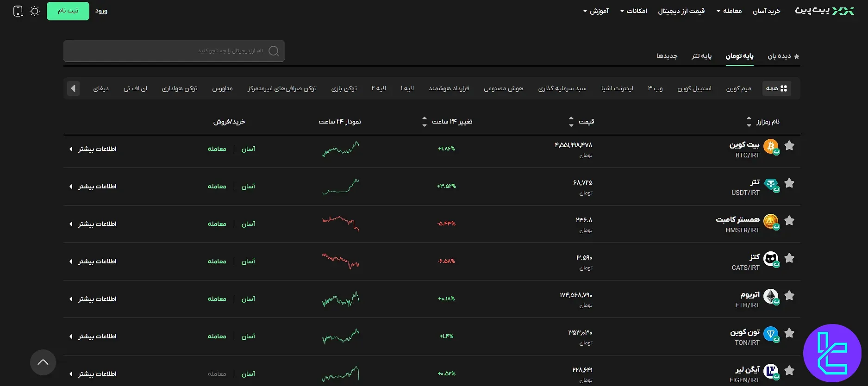Open the purple floating chat widget
This screenshot has width=868, height=386.
[832, 353]
